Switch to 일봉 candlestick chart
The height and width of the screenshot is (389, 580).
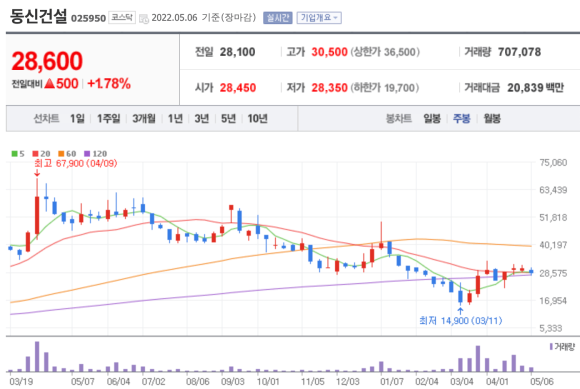click(432, 119)
